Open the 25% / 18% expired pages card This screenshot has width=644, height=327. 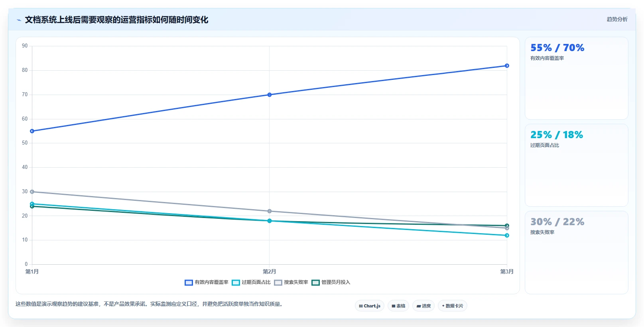click(x=577, y=165)
